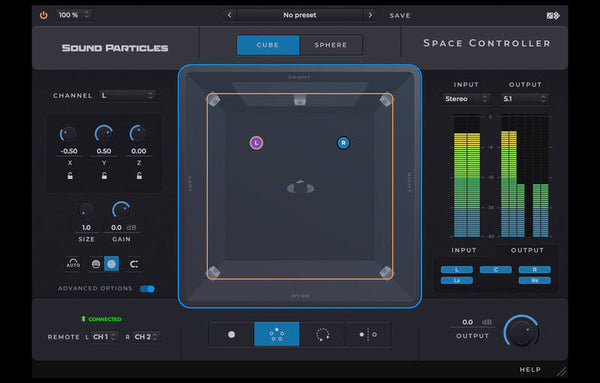The height and width of the screenshot is (383, 600).
Task: Switch to the SPHERE tab
Action: [331, 45]
